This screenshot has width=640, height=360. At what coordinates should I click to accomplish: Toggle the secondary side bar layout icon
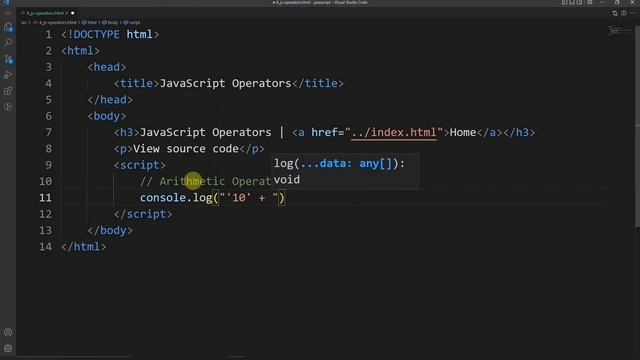pos(580,2)
